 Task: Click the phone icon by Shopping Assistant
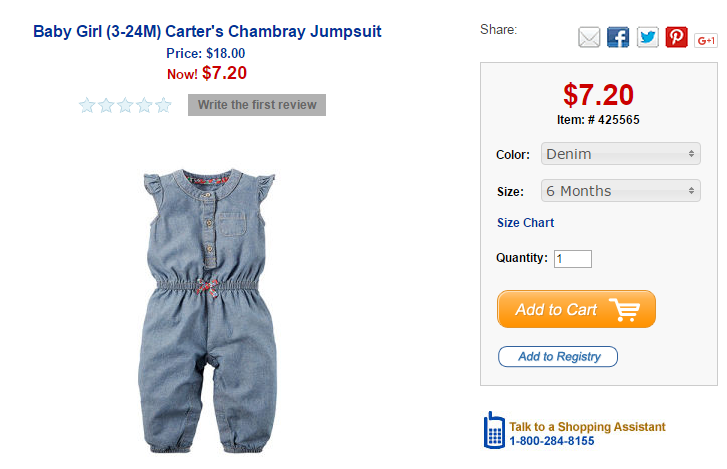[494, 430]
